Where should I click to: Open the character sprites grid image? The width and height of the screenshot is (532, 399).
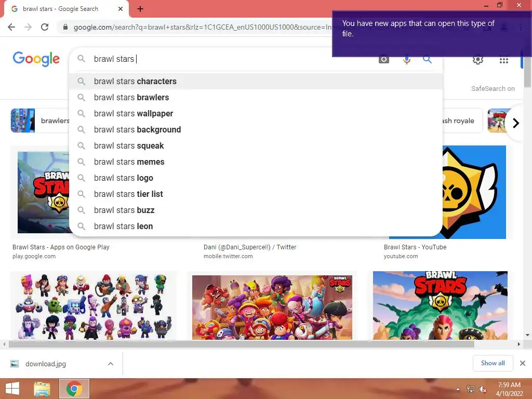coord(94,306)
